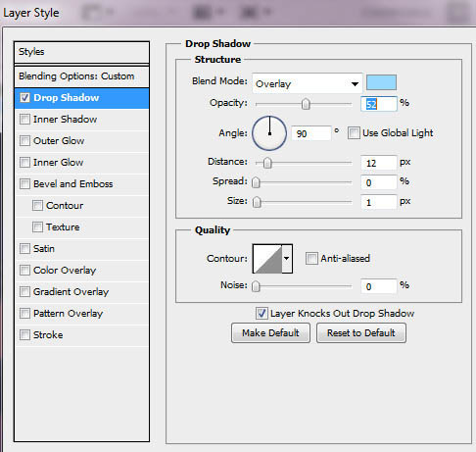Uncheck the Drop Shadow checkbox
The image size is (476, 452).
[x=24, y=97]
